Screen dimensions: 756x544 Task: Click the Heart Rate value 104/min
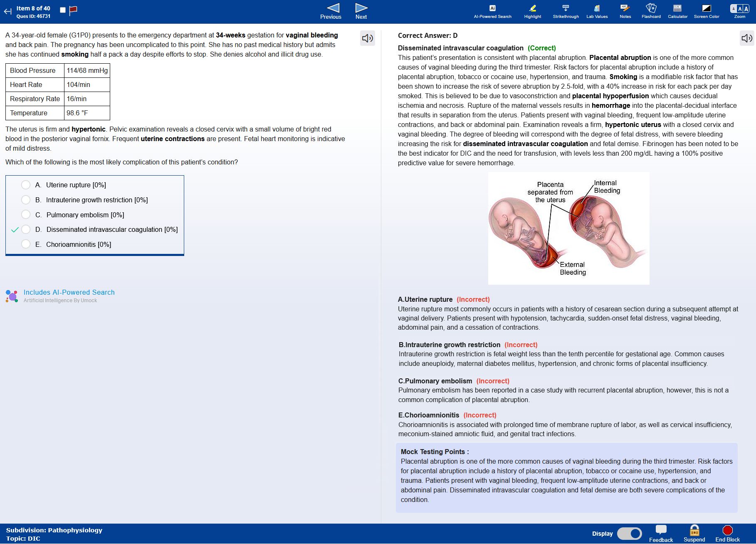point(87,85)
